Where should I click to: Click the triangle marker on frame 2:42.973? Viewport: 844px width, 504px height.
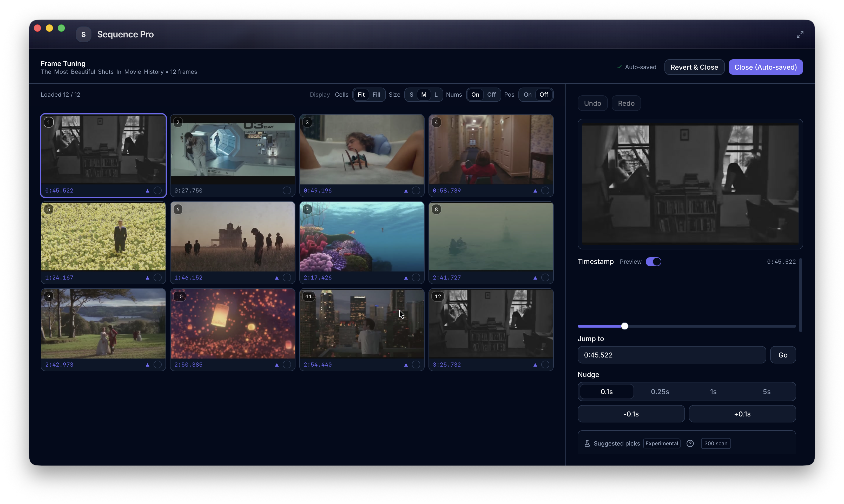point(147,365)
